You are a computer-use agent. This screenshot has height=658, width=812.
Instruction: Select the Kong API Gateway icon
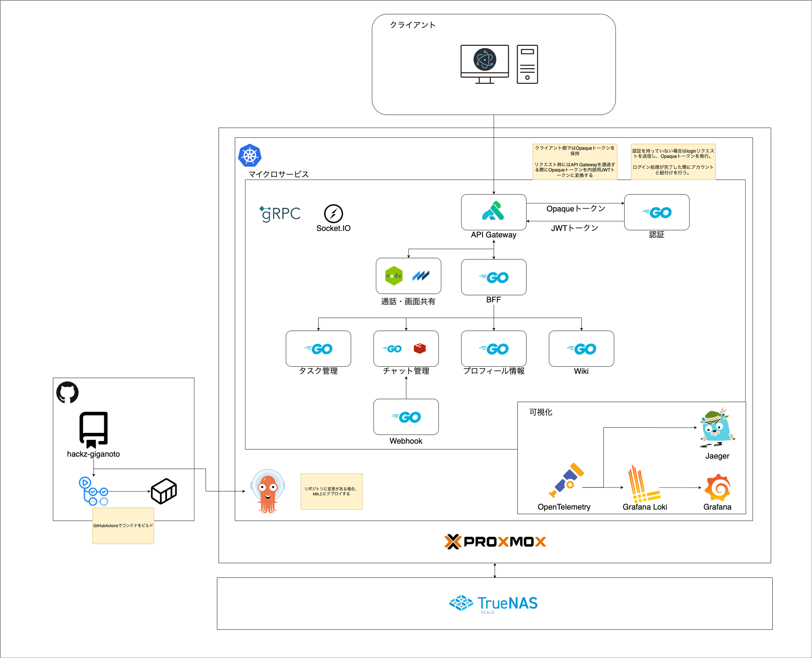click(493, 210)
